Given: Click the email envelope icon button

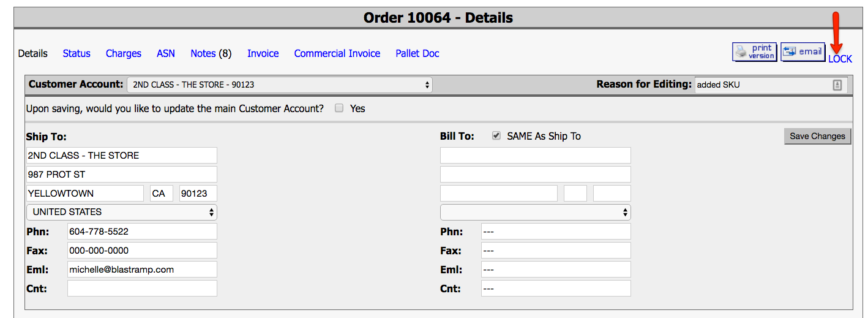Looking at the screenshot, I should point(803,52).
